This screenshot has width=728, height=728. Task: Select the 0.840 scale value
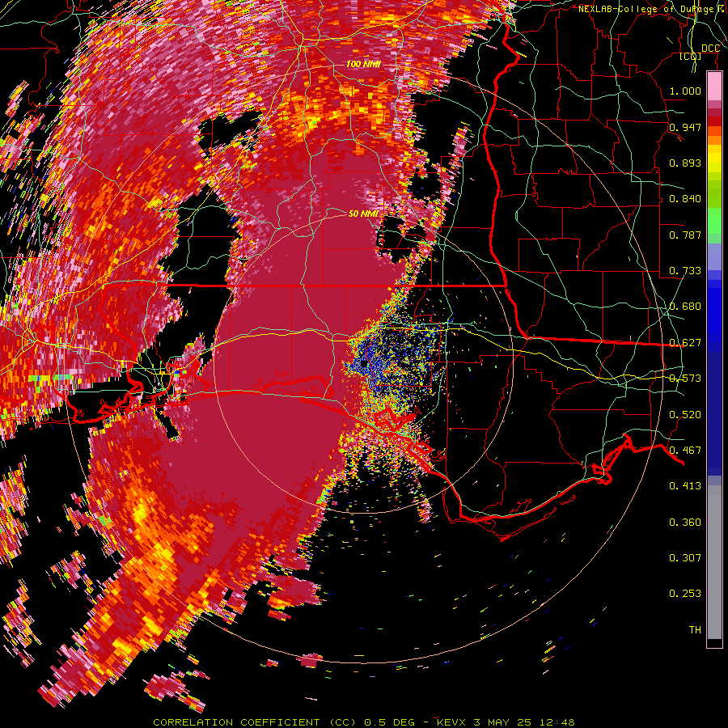685,199
